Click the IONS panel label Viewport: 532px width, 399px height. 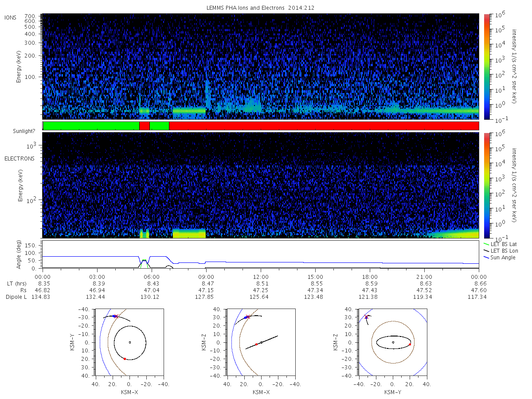(11, 17)
